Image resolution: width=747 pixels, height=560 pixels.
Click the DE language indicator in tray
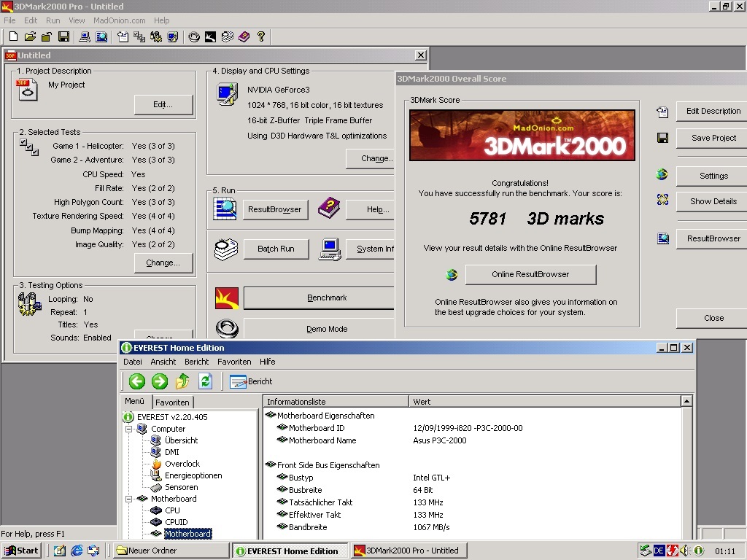point(659,551)
